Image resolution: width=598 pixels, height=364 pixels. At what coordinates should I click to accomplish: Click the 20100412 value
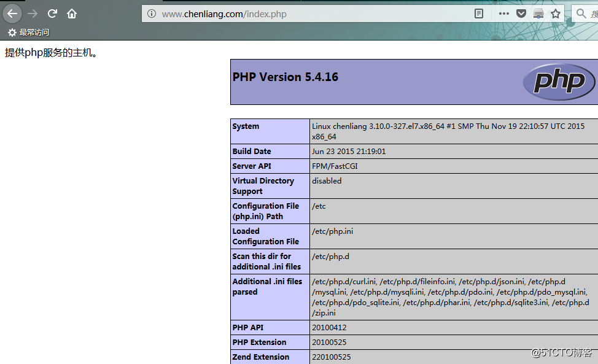329,327
